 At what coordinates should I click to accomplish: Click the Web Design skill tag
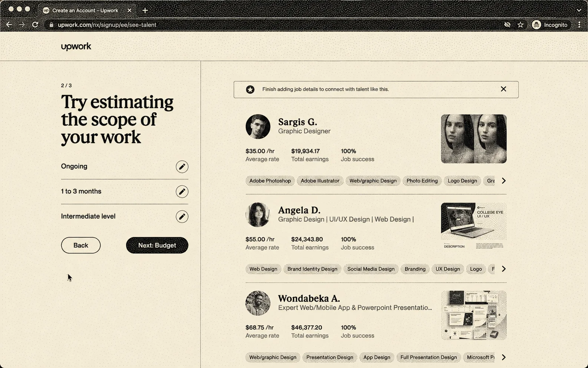(263, 269)
